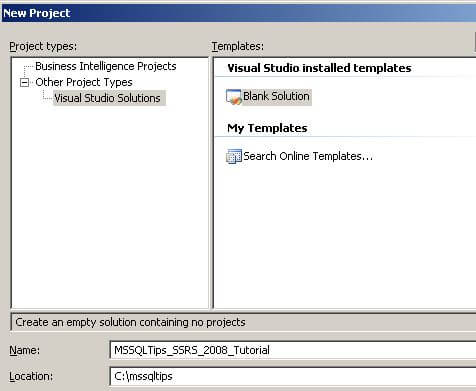Click the Project types: label
Image resolution: width=476 pixels, height=391 pixels.
click(43, 46)
